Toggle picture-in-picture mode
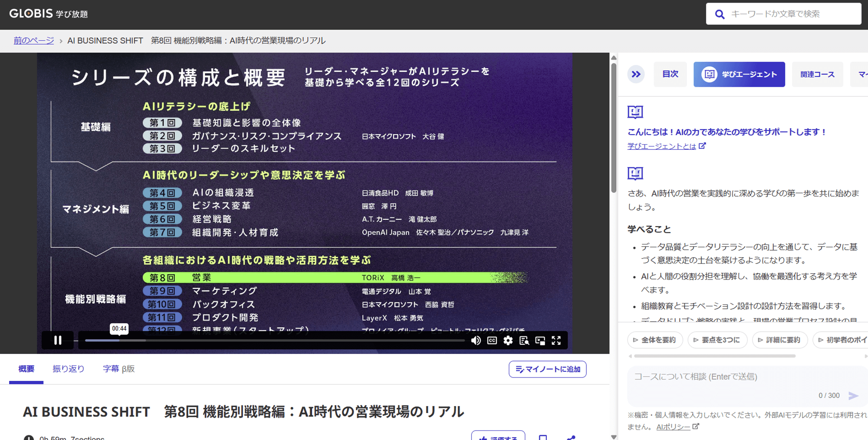The height and width of the screenshot is (440, 868). point(540,341)
